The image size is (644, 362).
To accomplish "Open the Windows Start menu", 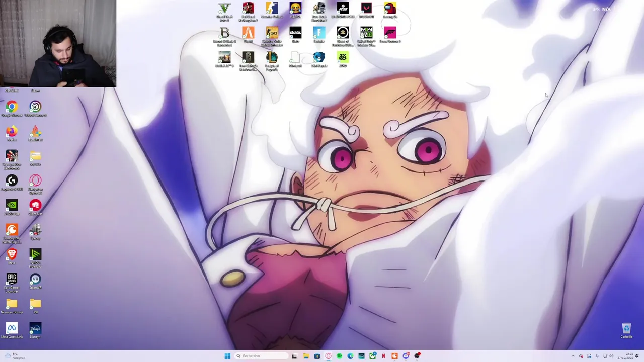I will click(227, 356).
